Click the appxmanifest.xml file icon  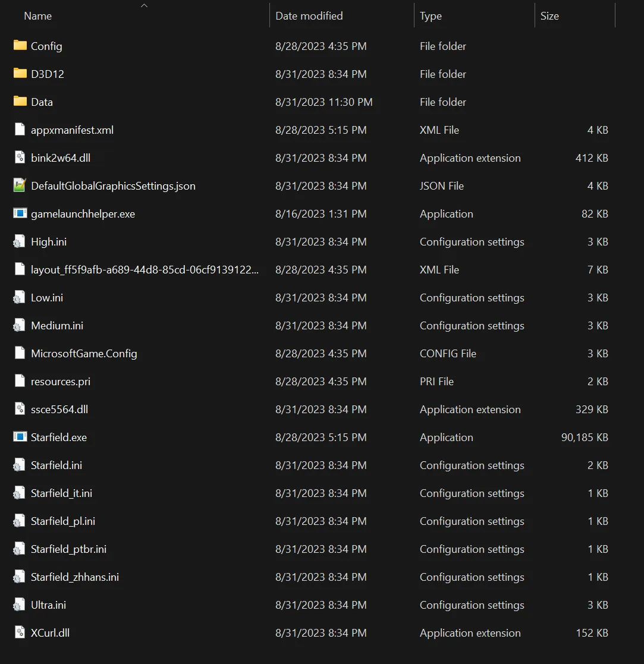click(x=20, y=129)
